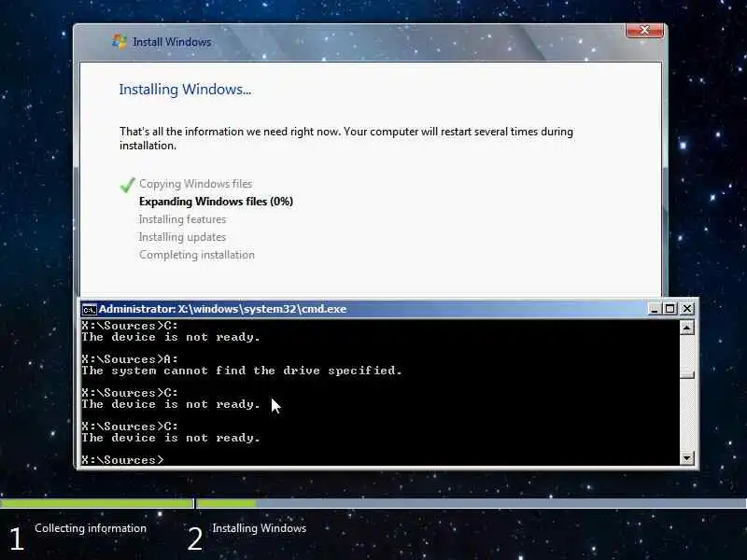Click 'Completing installation' step text
The height and width of the screenshot is (560, 747).
point(197,255)
